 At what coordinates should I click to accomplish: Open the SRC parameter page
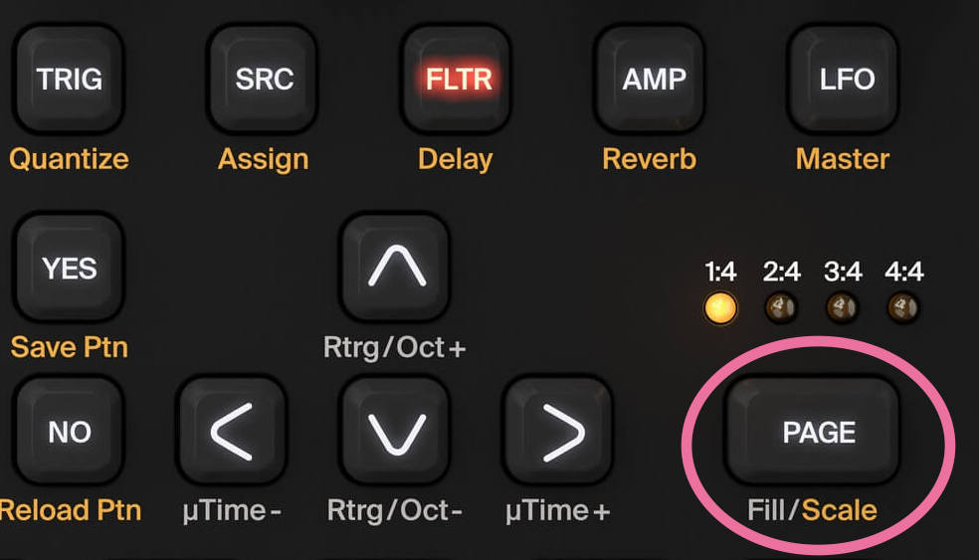pos(264,79)
